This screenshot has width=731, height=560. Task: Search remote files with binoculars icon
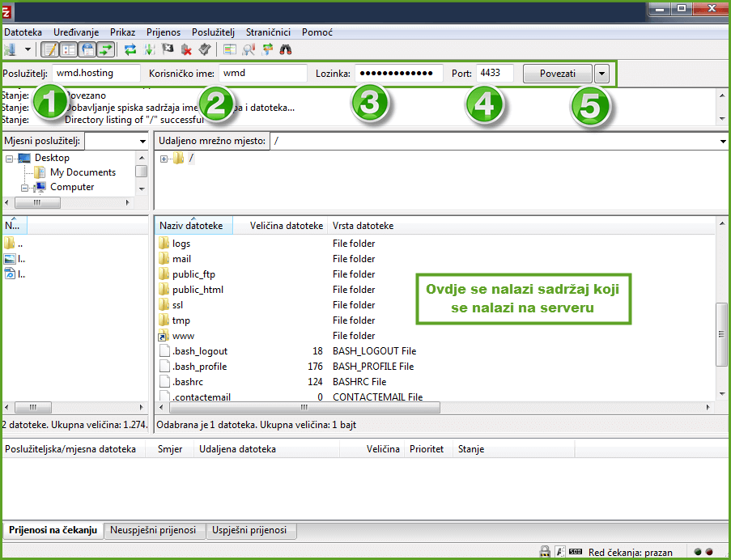[x=285, y=49]
